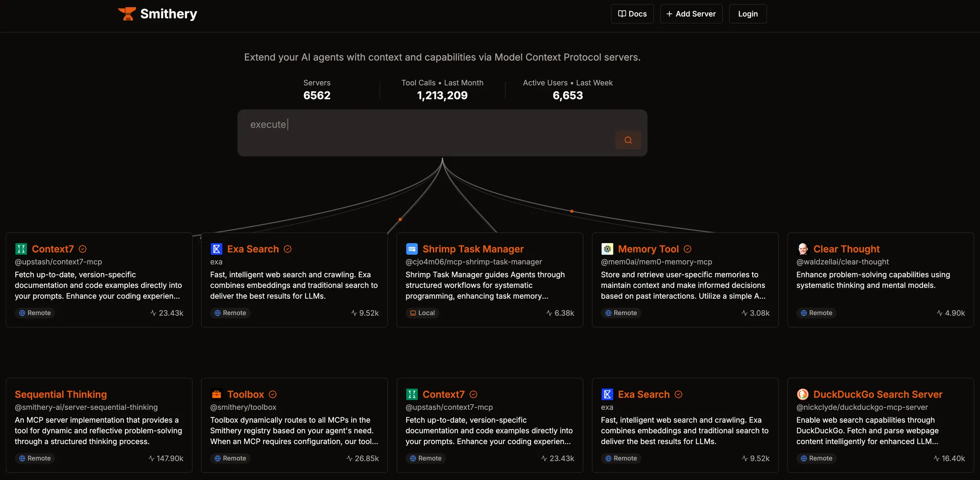980x480 pixels.
Task: Click the Toolbox briefcase icon
Action: tap(216, 394)
